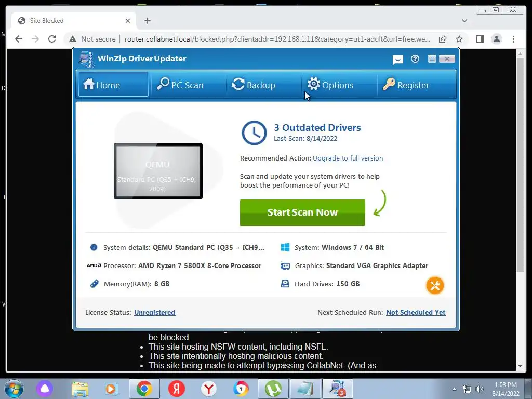Open Chrome three-dot menu
Viewport: 532px width, 399px height.
513,39
